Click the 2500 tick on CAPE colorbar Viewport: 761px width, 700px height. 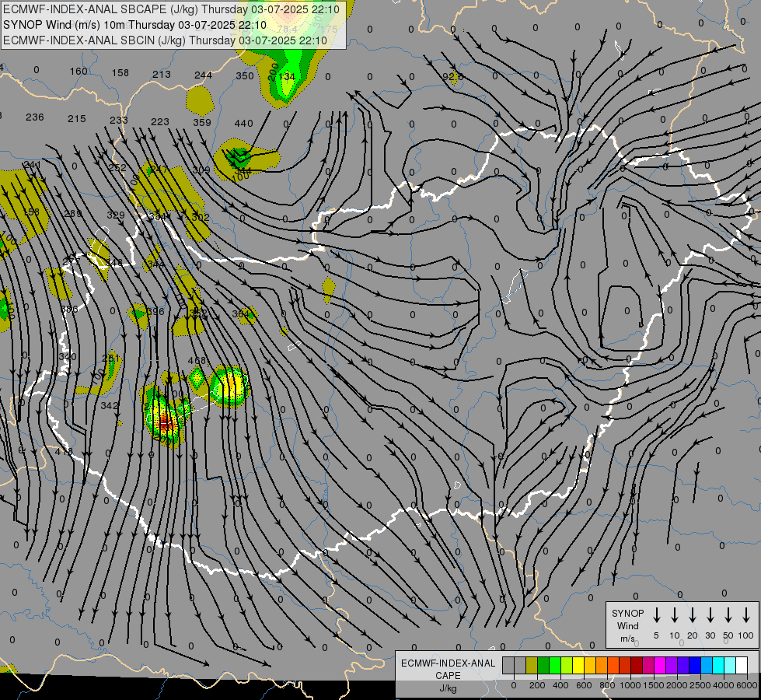coord(700,685)
